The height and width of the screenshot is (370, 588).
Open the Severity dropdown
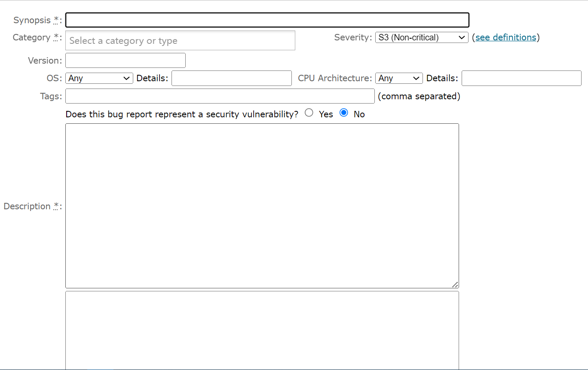[x=422, y=37]
